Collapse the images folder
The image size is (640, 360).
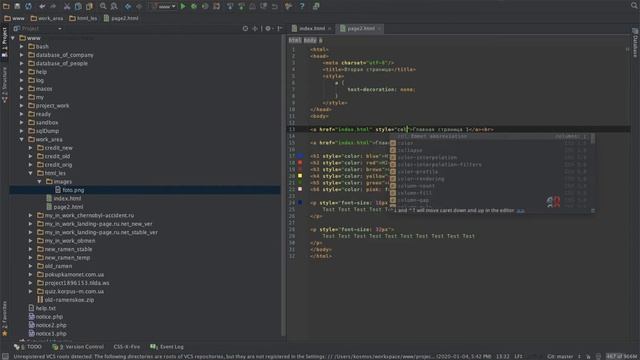pyautogui.click(x=40, y=182)
